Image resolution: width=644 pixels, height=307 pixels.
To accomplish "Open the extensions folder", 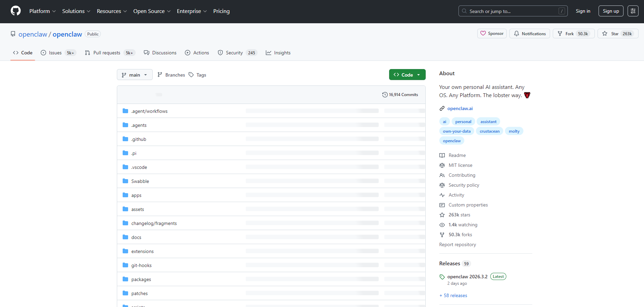I will (x=142, y=251).
